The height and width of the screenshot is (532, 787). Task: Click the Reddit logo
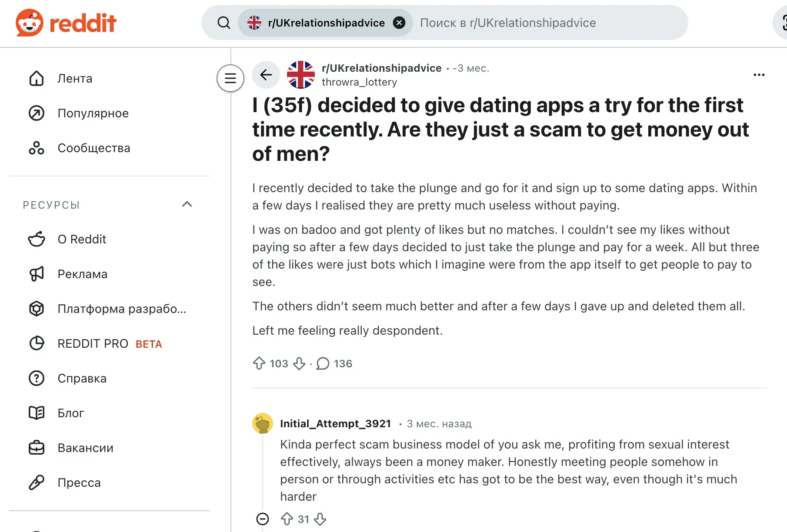coord(66,23)
